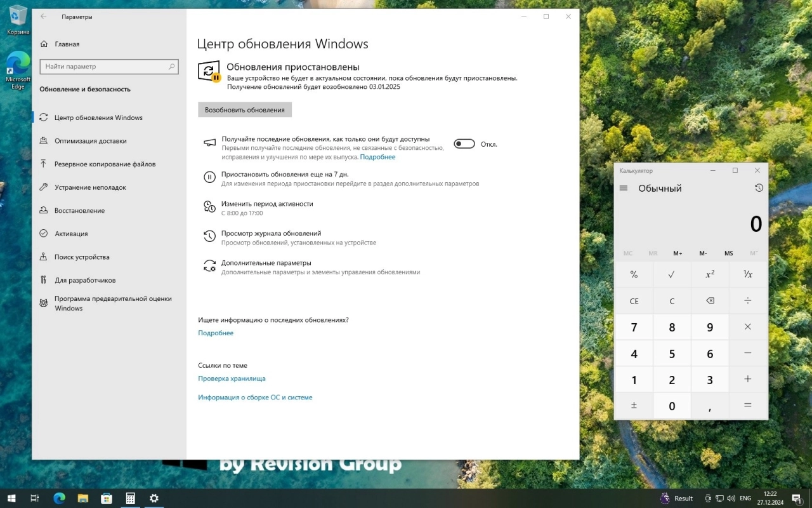Click the volume speaker icon in system tray

(731, 498)
